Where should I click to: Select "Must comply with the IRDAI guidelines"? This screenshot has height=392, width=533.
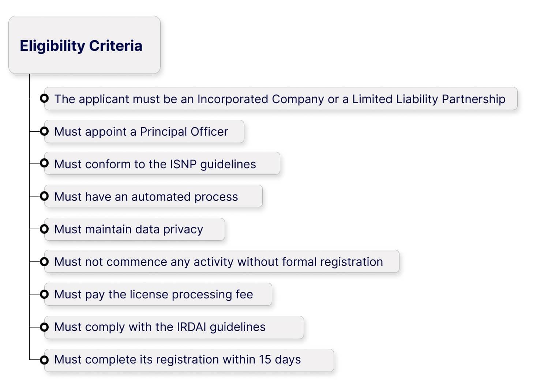(160, 327)
